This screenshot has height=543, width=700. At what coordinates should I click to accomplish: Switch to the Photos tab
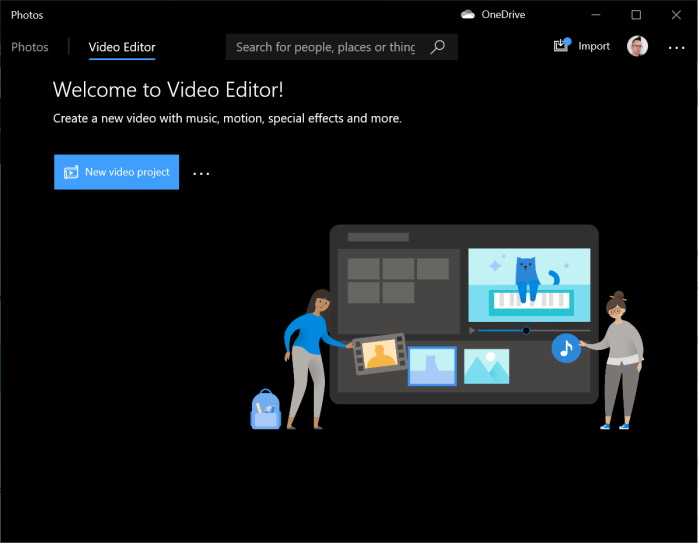(x=29, y=47)
